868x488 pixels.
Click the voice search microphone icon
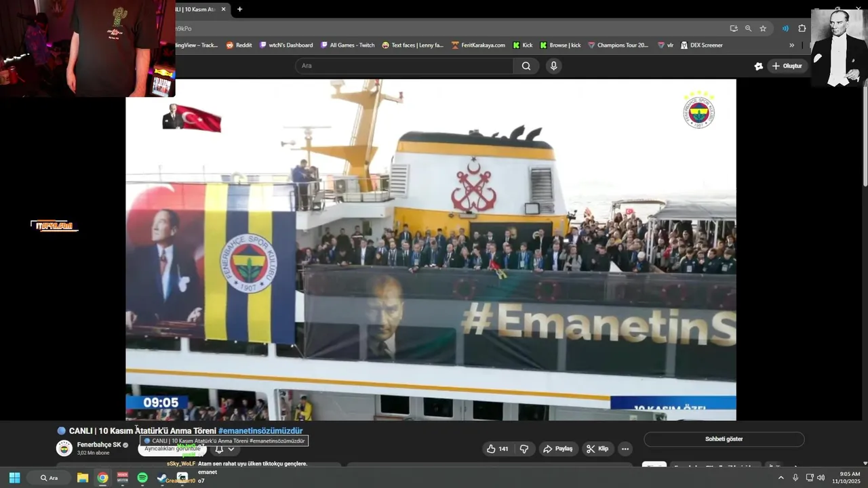point(554,66)
